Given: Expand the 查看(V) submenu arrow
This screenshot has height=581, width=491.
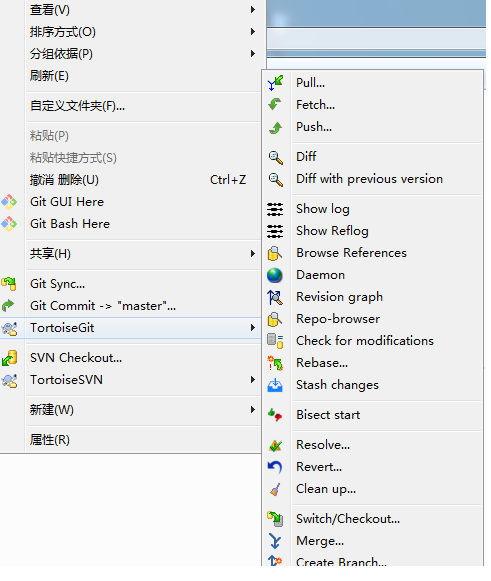Looking at the screenshot, I should (x=253, y=10).
